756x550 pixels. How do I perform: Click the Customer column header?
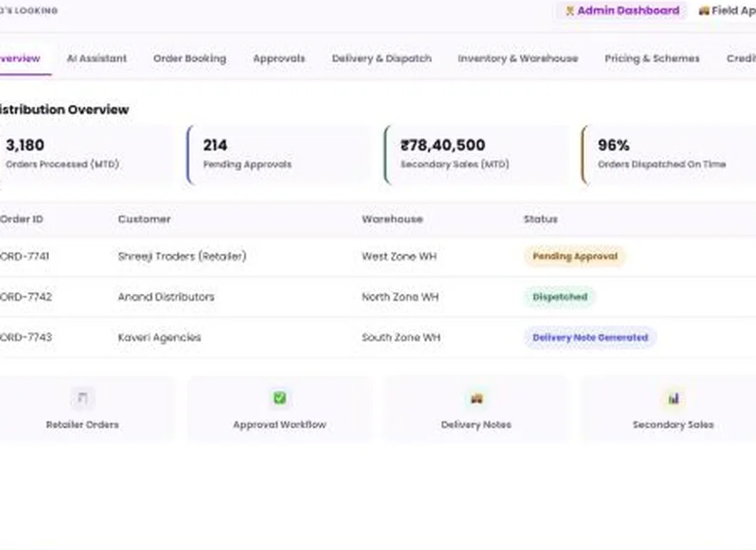(144, 219)
